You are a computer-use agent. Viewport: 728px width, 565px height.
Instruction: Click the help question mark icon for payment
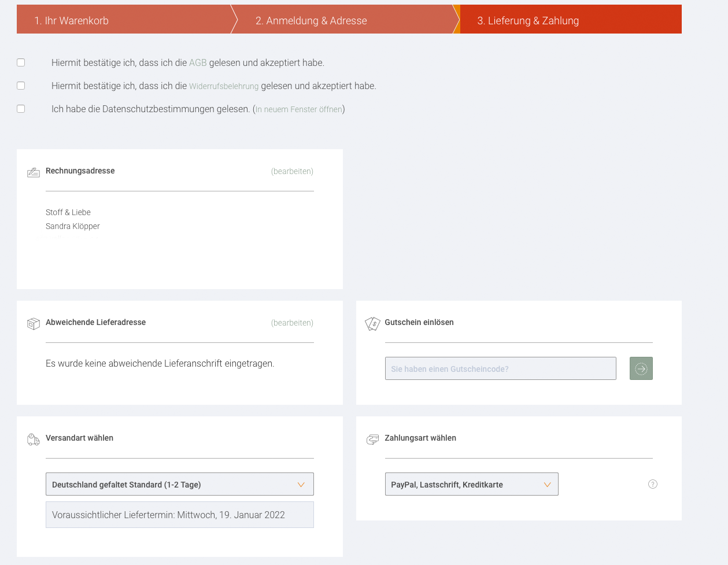tap(653, 484)
